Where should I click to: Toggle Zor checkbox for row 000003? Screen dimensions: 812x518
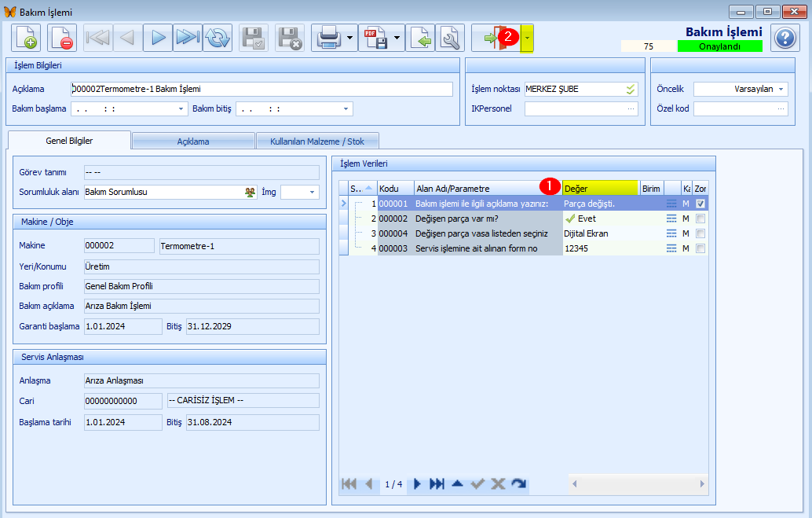tap(700, 249)
